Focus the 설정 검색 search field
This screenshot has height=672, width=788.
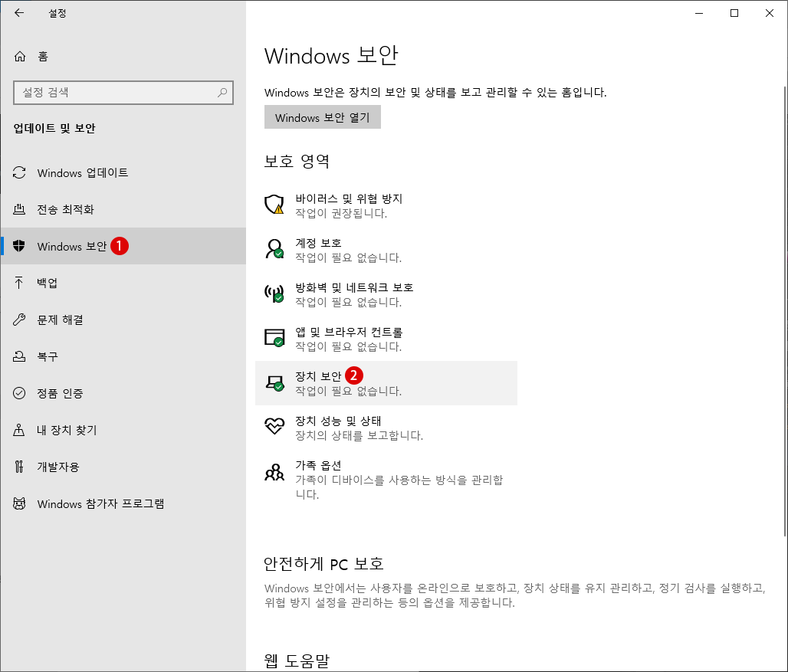point(123,93)
